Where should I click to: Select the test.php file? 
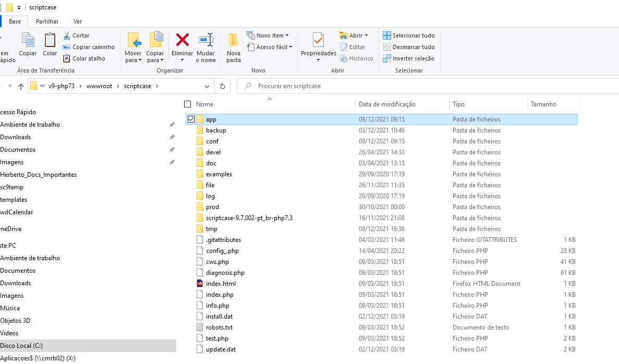point(217,338)
